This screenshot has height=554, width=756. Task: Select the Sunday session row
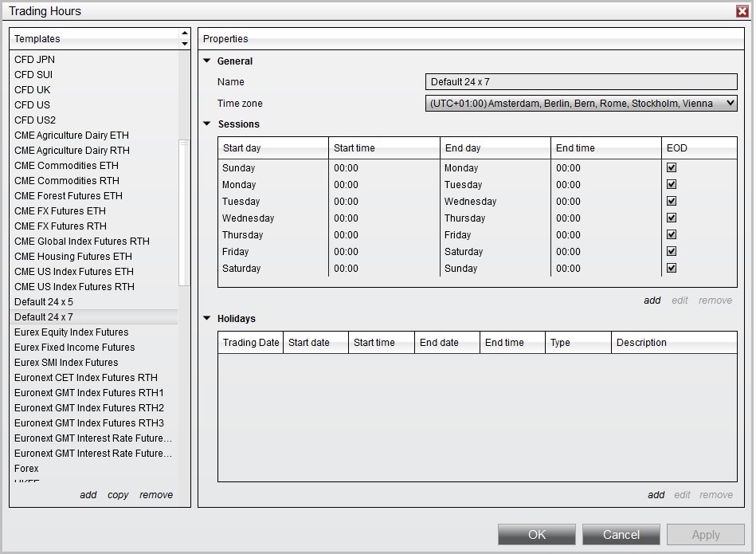(x=477, y=167)
